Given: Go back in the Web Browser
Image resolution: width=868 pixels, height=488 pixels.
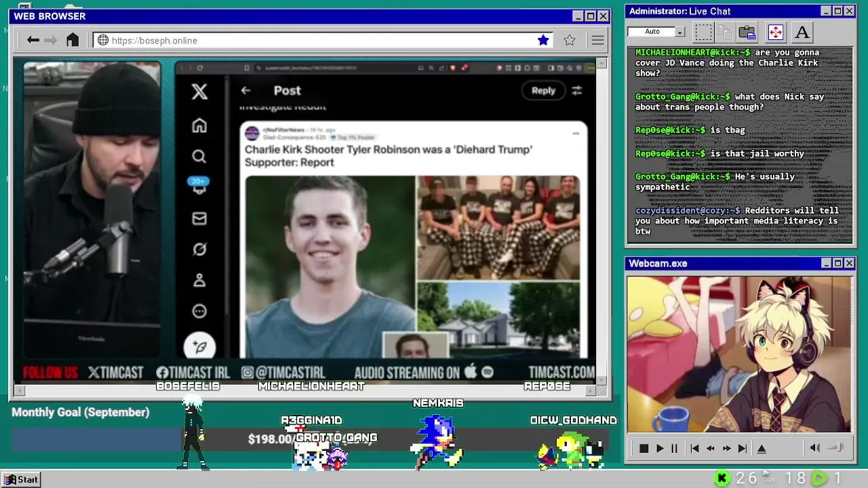Looking at the screenshot, I should pyautogui.click(x=33, y=40).
